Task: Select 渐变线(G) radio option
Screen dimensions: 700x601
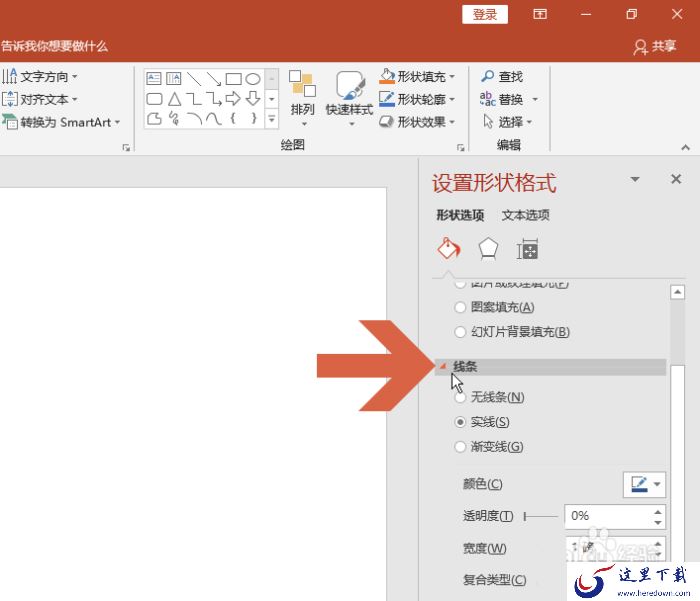Action: [488, 447]
